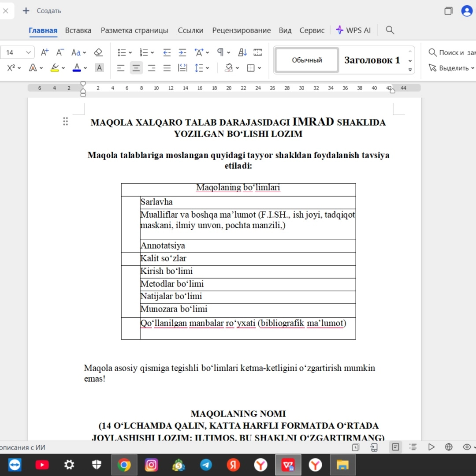This screenshot has width=476, height=476.
Task: Click the increase font size icon
Action: tap(45, 52)
